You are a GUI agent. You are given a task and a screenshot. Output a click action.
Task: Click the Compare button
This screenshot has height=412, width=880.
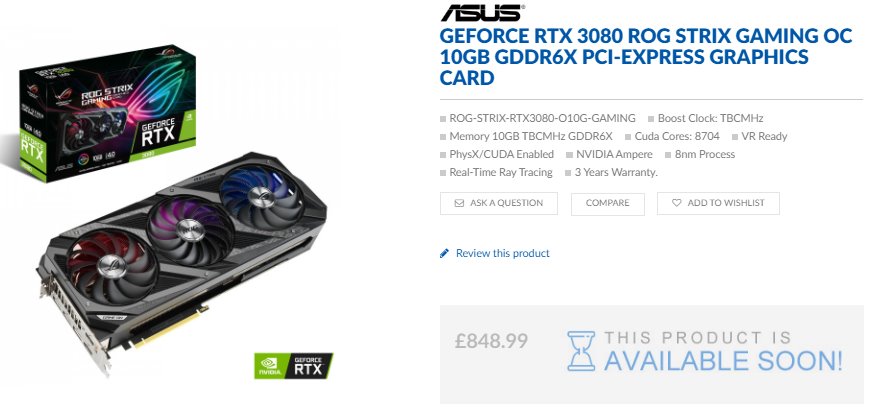click(x=608, y=203)
